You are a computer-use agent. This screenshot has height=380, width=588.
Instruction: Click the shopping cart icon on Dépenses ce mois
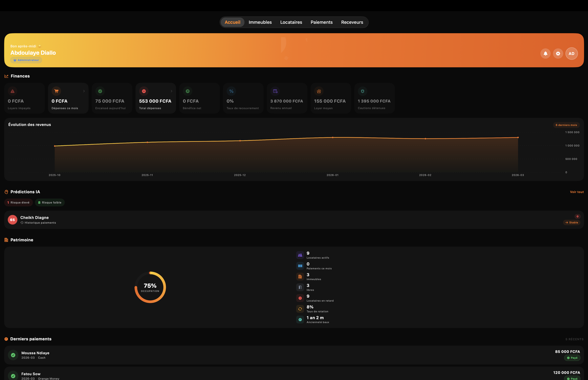point(56,91)
